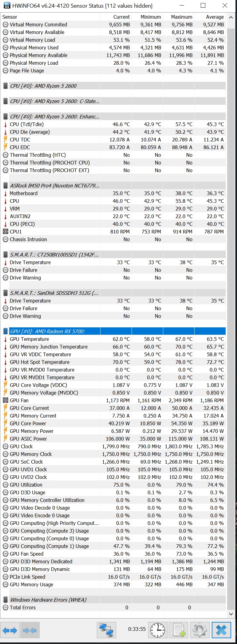This screenshot has width=237, height=644.
Task: Select the Physical Memory Used row
Action: pos(113,48)
